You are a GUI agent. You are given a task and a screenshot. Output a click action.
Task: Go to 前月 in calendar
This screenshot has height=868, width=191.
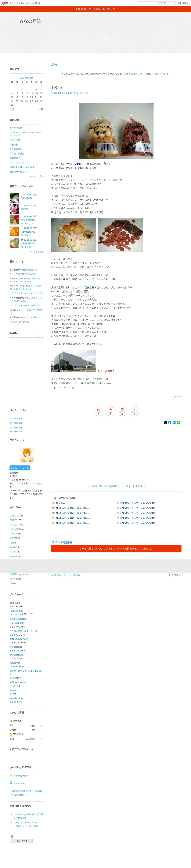pyautogui.click(x=12, y=109)
